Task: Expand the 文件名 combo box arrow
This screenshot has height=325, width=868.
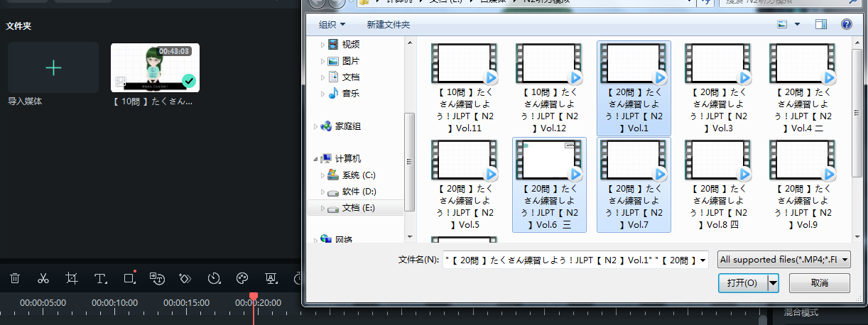Action: tap(702, 260)
